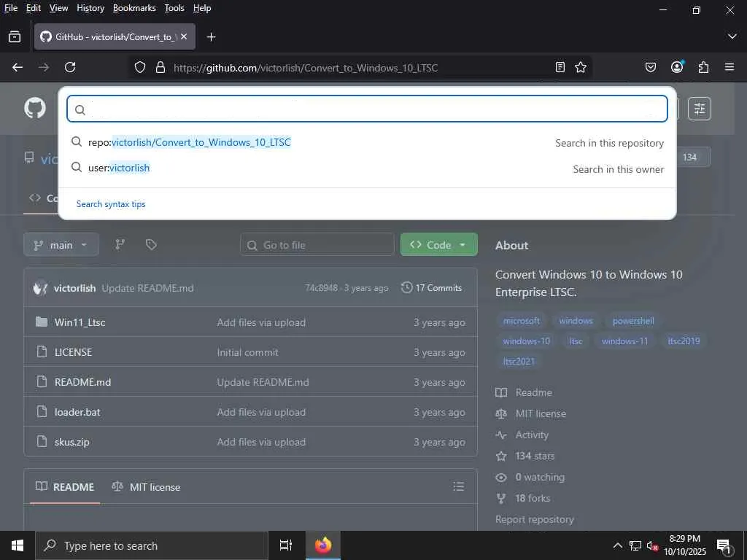Viewport: 747px width, 560px height.
Task: Open Windows Start button
Action: 18,545
